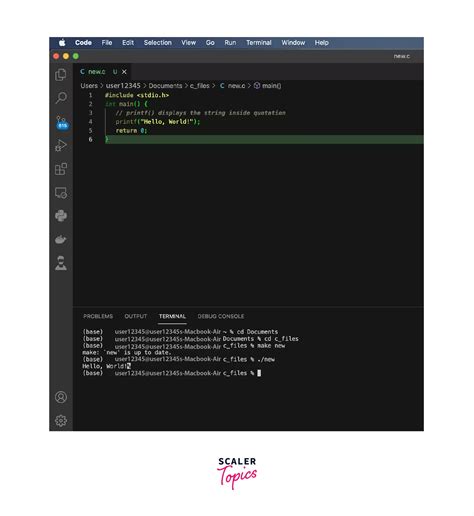Open the Manage gear icon

point(61,420)
